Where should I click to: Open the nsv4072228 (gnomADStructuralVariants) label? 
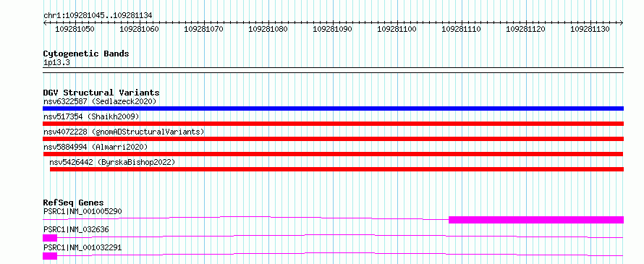[124, 132]
